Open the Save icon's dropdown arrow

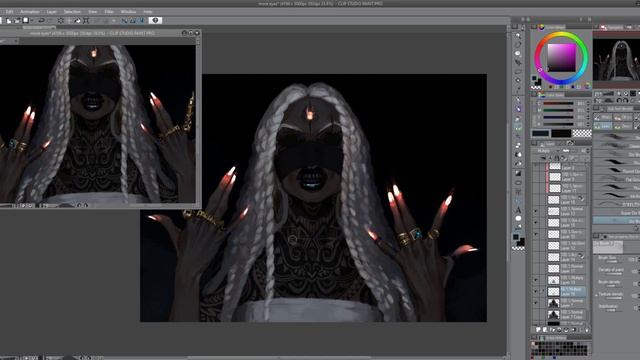point(32,20)
